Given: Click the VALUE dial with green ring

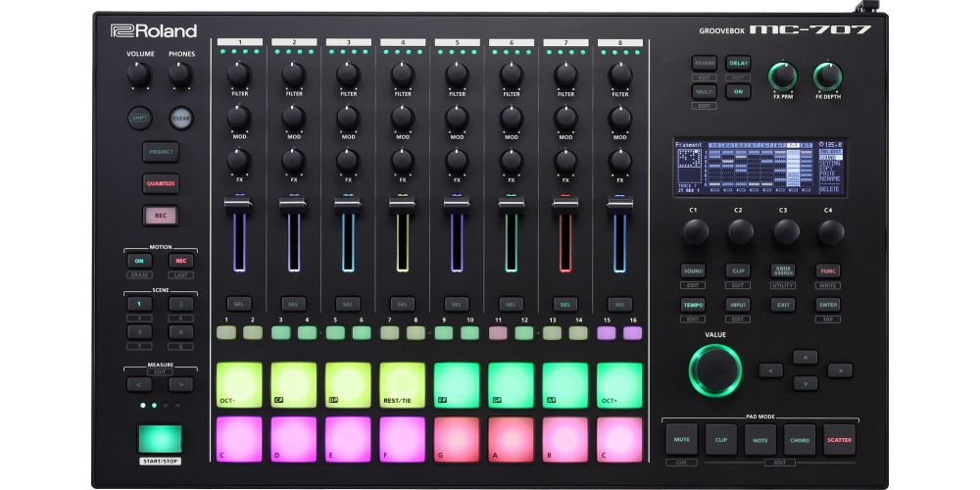Looking at the screenshot, I should [715, 370].
